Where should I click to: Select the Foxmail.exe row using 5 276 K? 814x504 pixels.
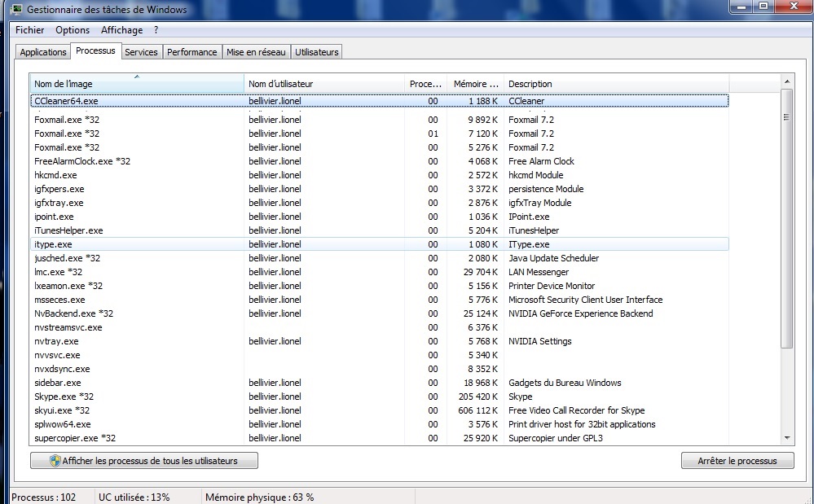point(379,147)
